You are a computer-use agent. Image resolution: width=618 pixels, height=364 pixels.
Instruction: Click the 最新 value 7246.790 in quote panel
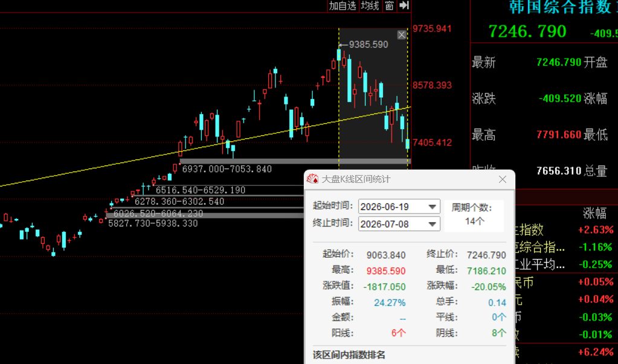pos(559,62)
